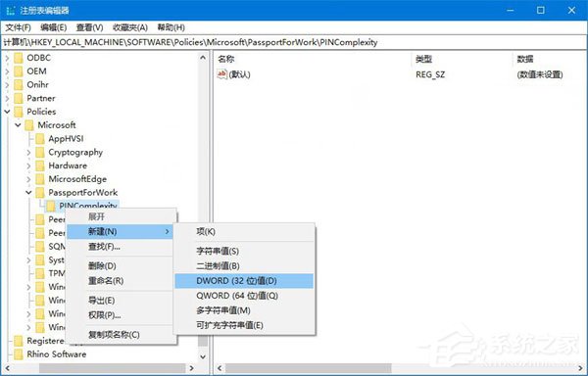Image resolution: width=588 pixels, height=376 pixels.
Task: Select QWORD (64 位)值(Q) in the submenu
Action: coord(244,296)
